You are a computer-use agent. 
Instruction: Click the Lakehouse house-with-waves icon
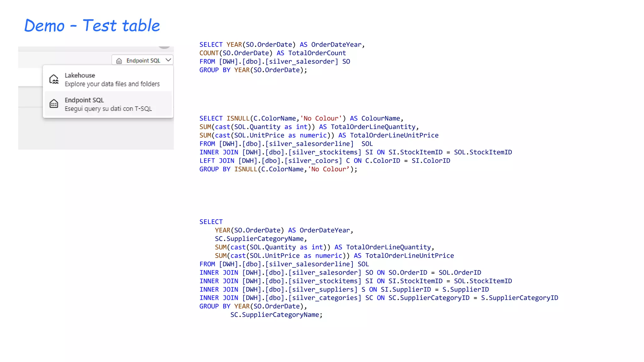(x=54, y=79)
